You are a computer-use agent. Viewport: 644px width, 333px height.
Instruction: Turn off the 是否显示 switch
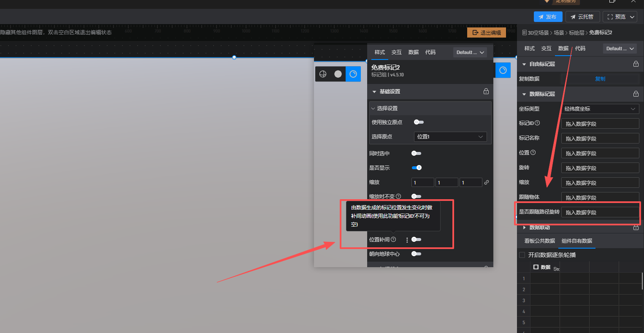pos(417,168)
